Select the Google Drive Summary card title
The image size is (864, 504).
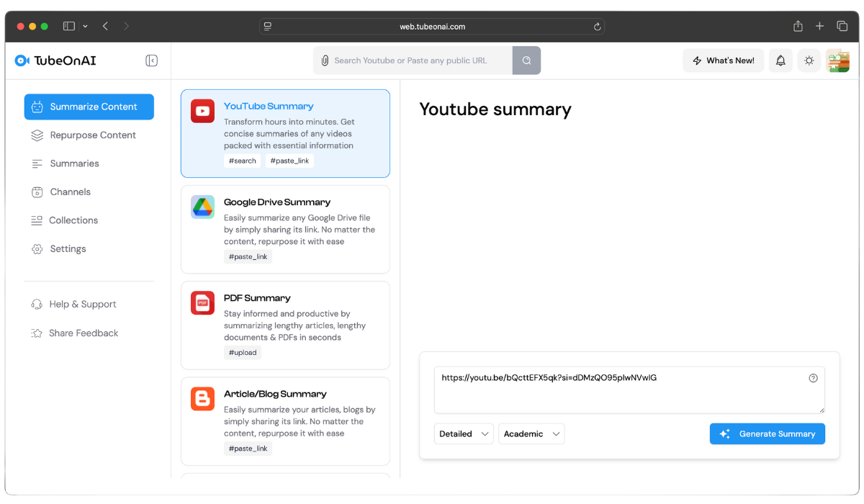click(277, 202)
